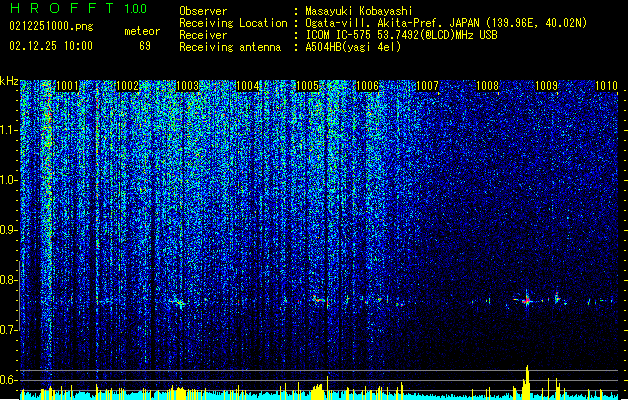The height and width of the screenshot is (400, 629).
Task: Click the 1009 time marker
Action: point(547,86)
